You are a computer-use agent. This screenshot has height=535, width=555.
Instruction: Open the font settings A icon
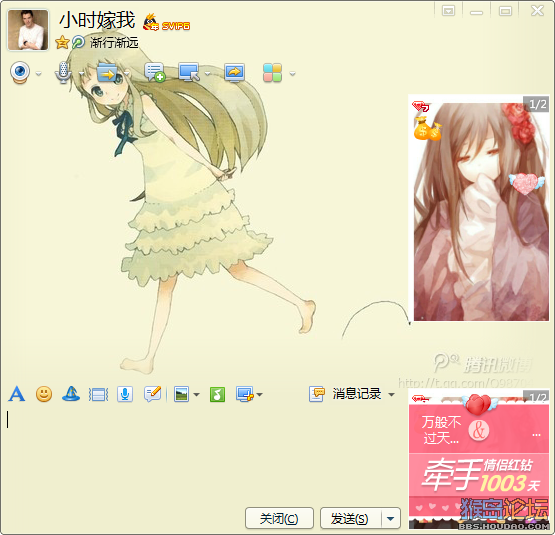coord(17,394)
